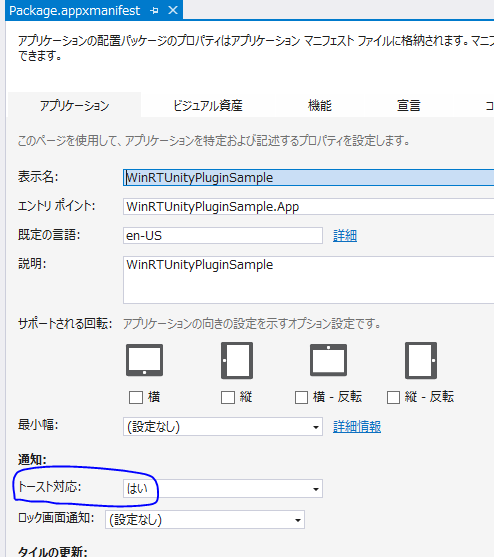
Task: Check the 横 - 反転 checkbox
Action: tap(301, 398)
